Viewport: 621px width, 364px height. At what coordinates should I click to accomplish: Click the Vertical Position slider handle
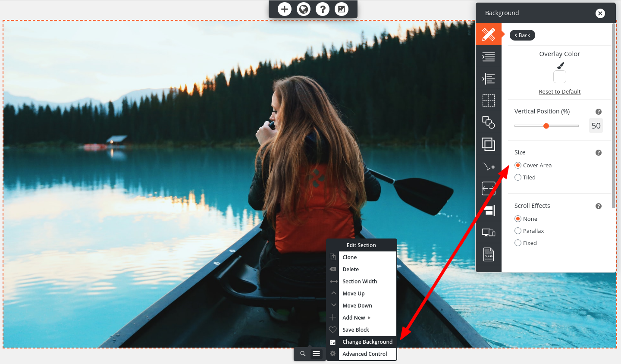[546, 126]
